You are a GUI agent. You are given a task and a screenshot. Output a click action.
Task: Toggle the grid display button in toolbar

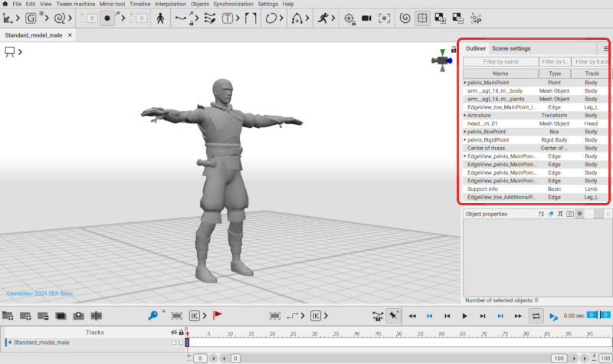tap(421, 18)
